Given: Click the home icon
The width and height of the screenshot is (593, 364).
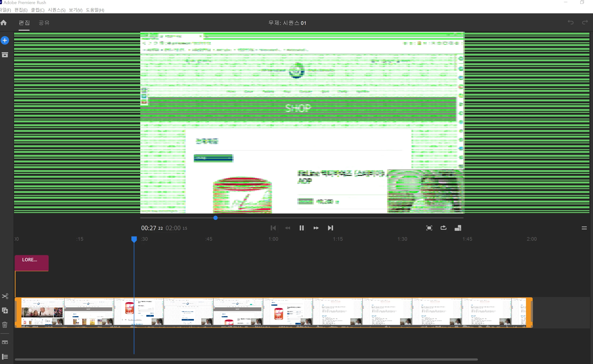Looking at the screenshot, I should coord(4,23).
